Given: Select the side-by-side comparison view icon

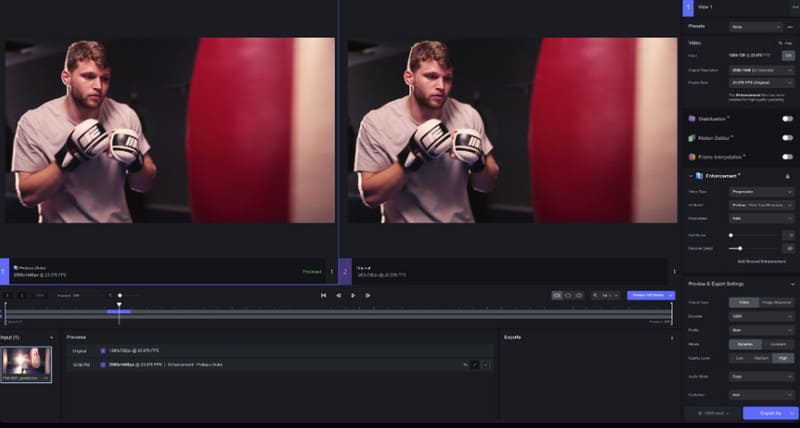Looking at the screenshot, I should (x=558, y=295).
